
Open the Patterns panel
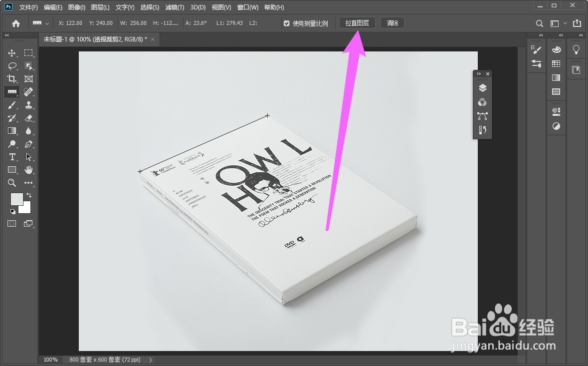[x=556, y=91]
